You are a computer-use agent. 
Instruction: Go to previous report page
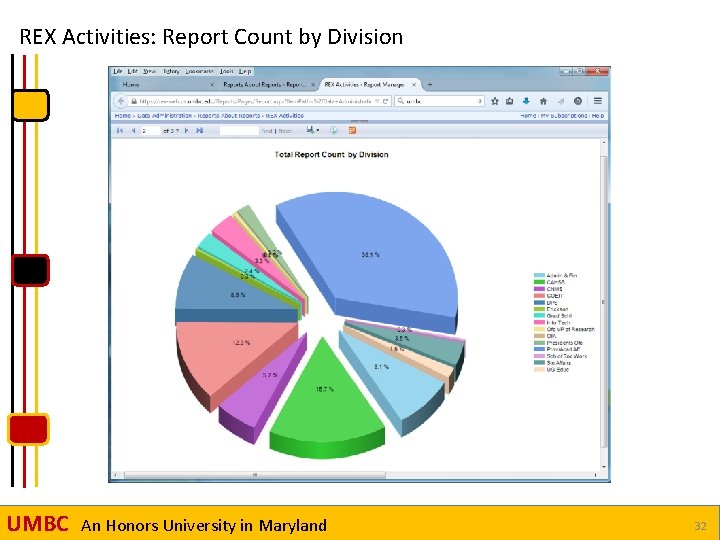[x=133, y=131]
